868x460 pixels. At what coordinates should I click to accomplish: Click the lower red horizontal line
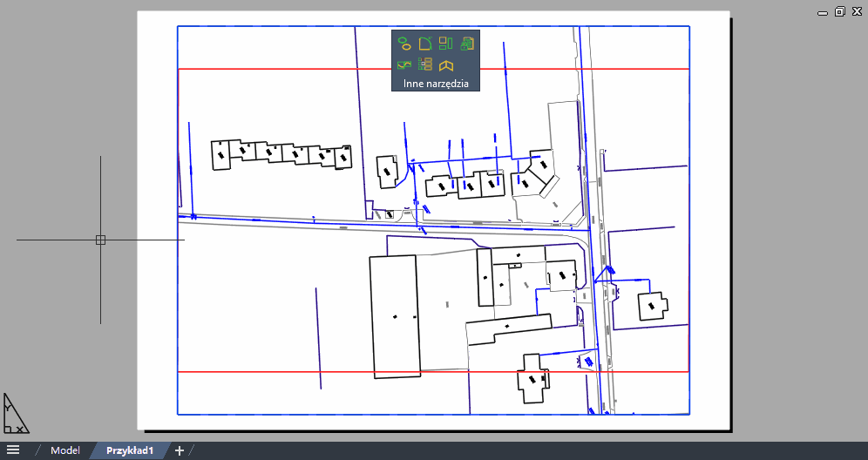pyautogui.click(x=261, y=372)
